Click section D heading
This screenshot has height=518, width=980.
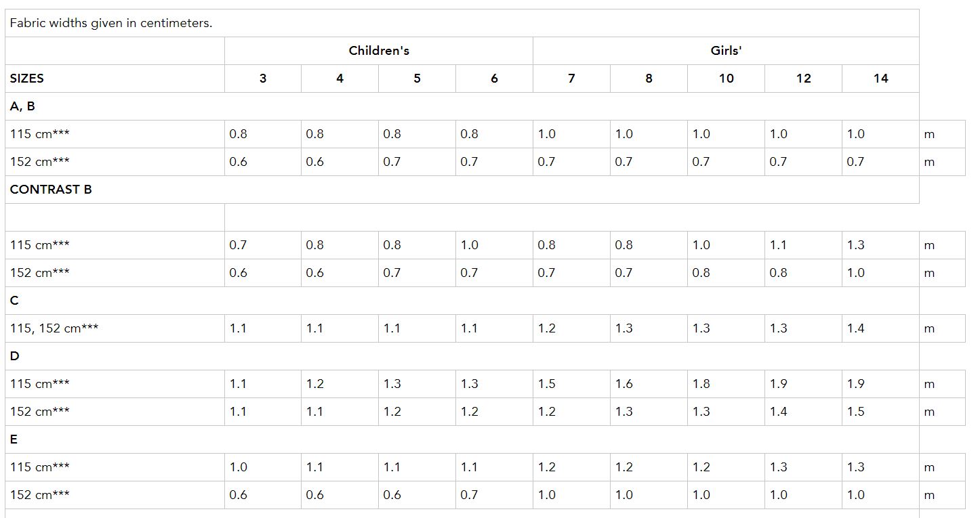14,356
